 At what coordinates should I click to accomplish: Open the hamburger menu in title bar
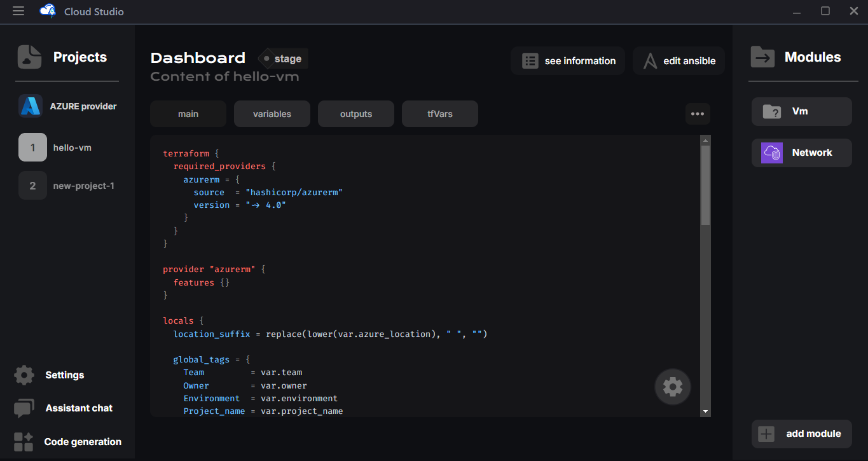(18, 11)
